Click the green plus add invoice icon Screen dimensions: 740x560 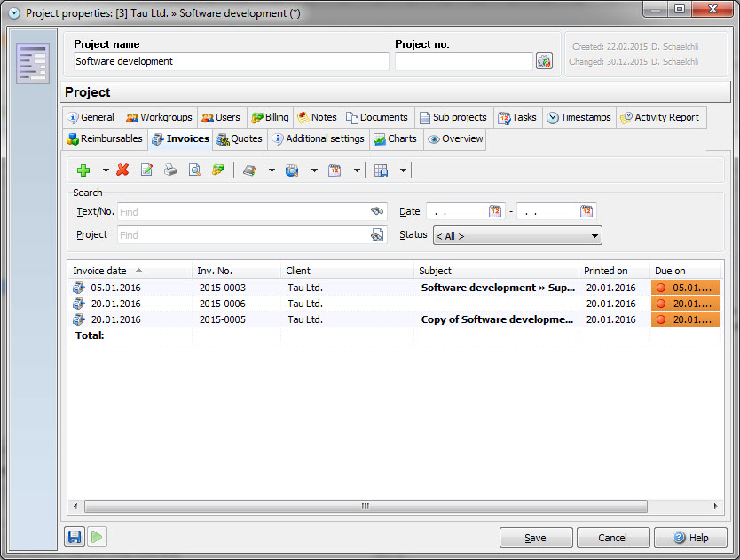tap(83, 170)
